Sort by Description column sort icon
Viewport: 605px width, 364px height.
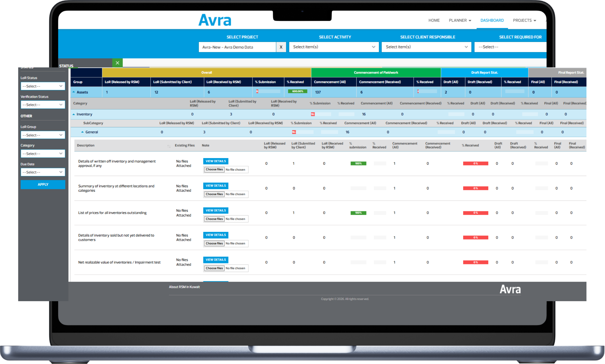[x=169, y=146]
